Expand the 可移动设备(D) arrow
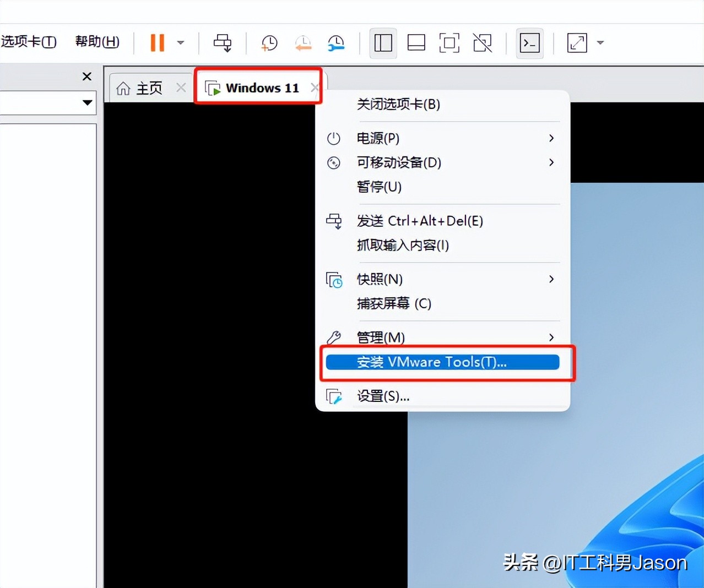The image size is (704, 588). tap(551, 162)
